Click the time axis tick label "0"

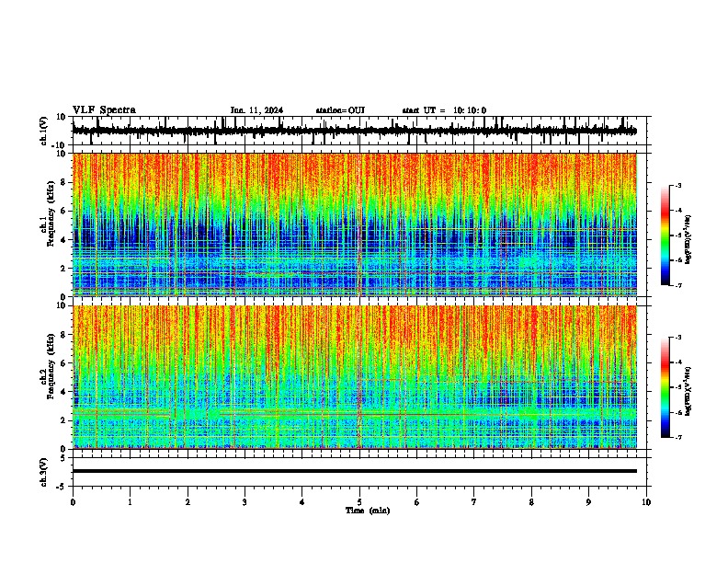(73, 502)
